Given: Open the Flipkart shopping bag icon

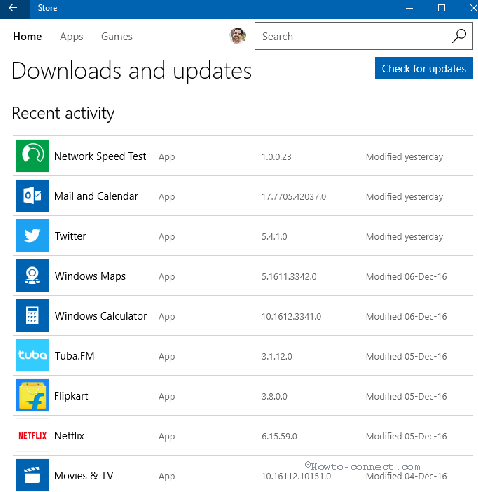Looking at the screenshot, I should tap(32, 395).
